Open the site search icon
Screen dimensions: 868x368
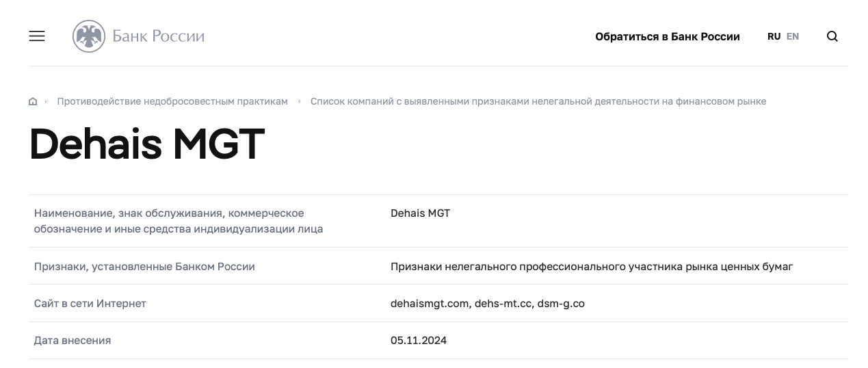coord(832,36)
